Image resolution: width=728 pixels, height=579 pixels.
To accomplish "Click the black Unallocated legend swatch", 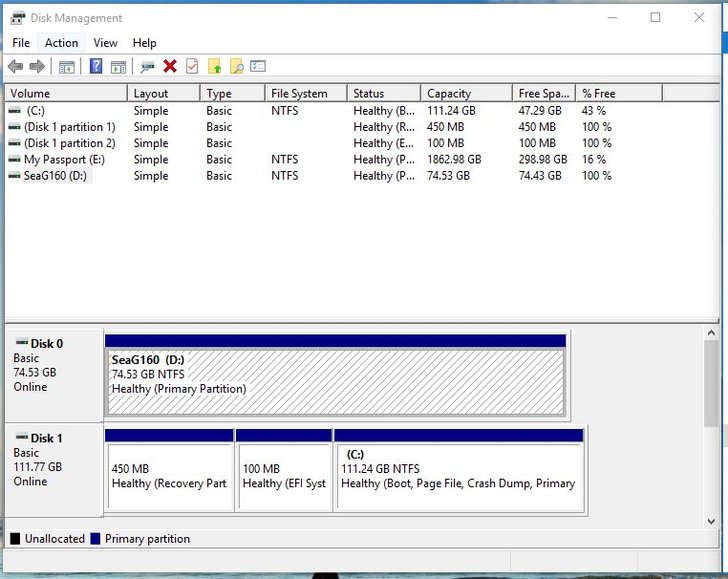I will (x=15, y=538).
